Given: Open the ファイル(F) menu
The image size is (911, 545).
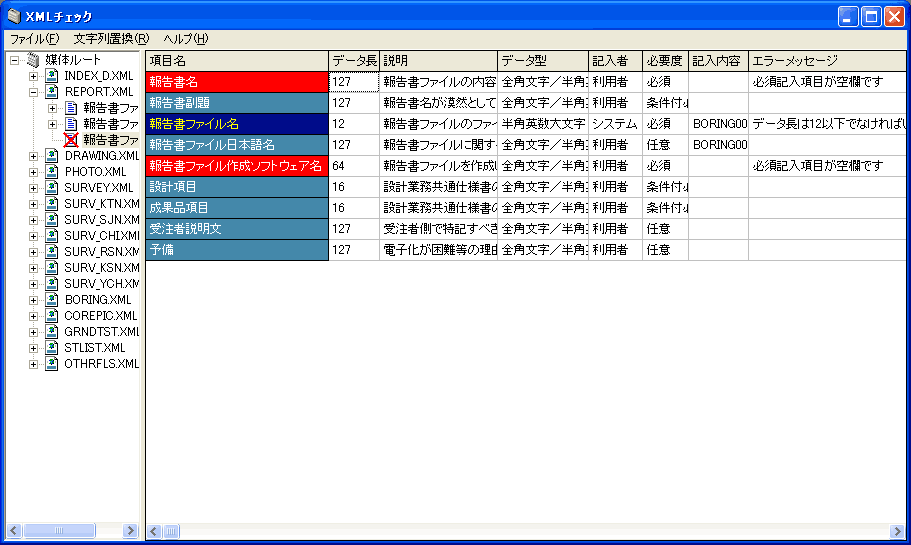Looking at the screenshot, I should [35, 39].
